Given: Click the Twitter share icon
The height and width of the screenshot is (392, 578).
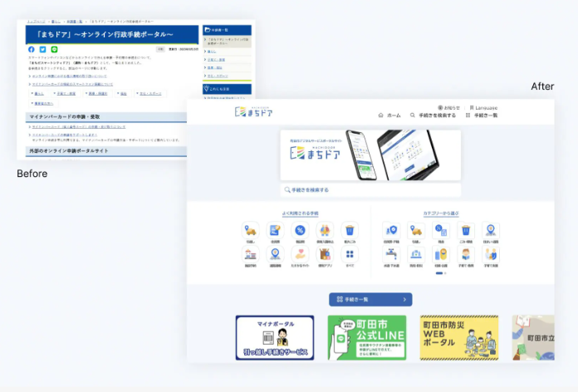Looking at the screenshot, I should point(42,50).
